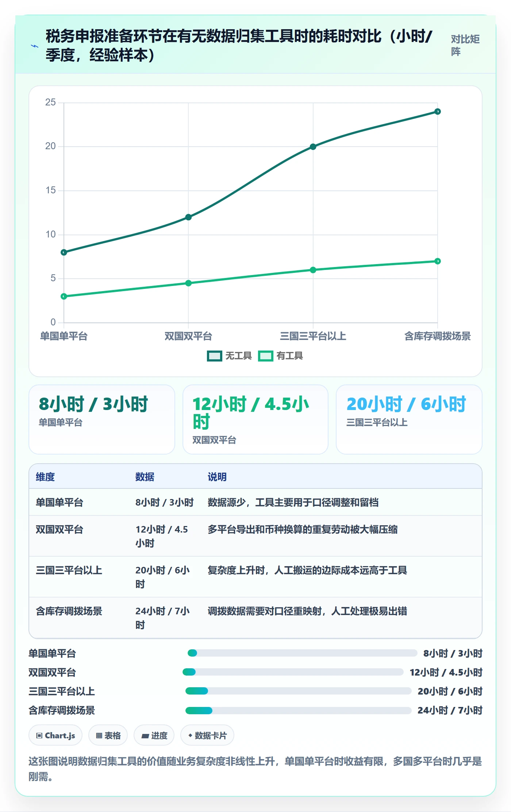Click the 三国三平台以上 progress bar
The height and width of the screenshot is (812, 511).
299,691
